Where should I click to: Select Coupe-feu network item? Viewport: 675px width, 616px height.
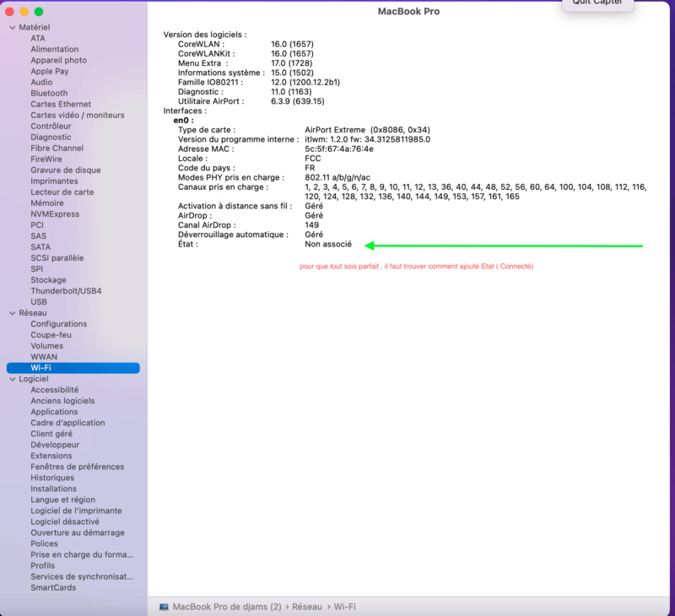pyautogui.click(x=51, y=334)
